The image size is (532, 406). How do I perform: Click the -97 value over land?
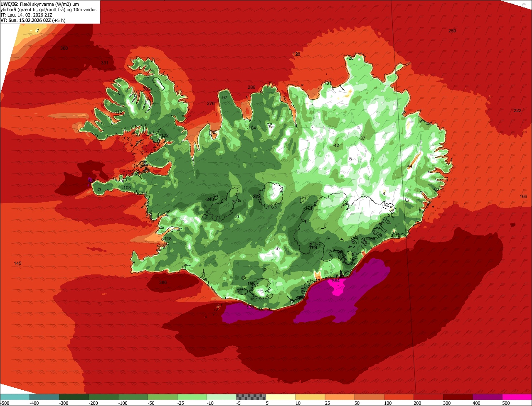pyautogui.click(x=224, y=98)
